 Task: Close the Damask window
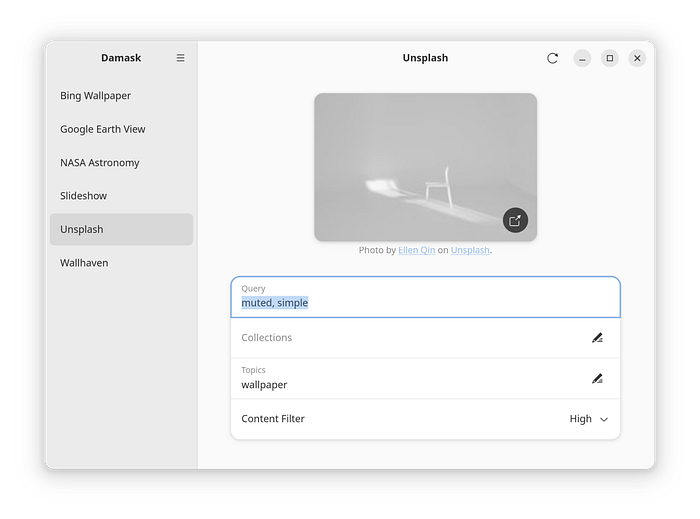pyautogui.click(x=637, y=58)
